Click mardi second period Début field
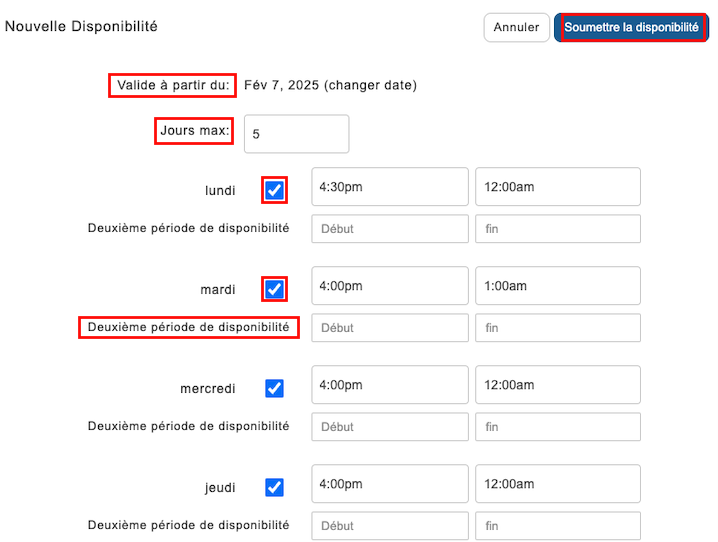The image size is (718, 542). tap(389, 328)
